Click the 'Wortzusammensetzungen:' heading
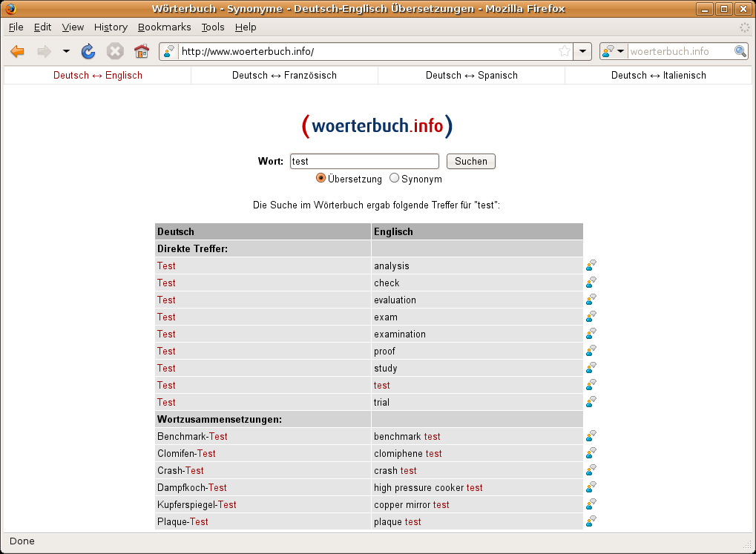The height and width of the screenshot is (554, 756). tap(220, 420)
